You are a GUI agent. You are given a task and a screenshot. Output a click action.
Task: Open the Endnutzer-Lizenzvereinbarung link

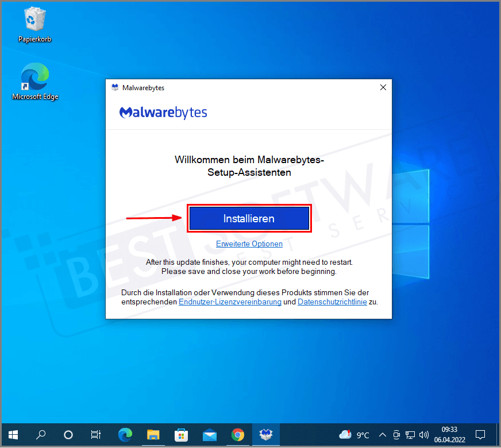pos(230,302)
